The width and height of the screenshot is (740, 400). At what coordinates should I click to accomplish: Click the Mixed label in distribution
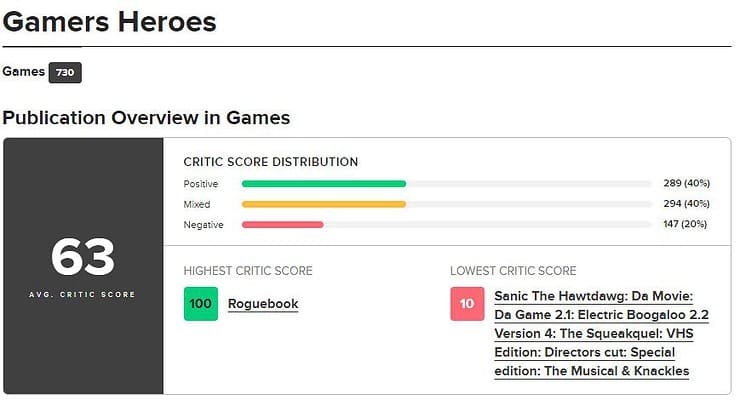pos(197,204)
